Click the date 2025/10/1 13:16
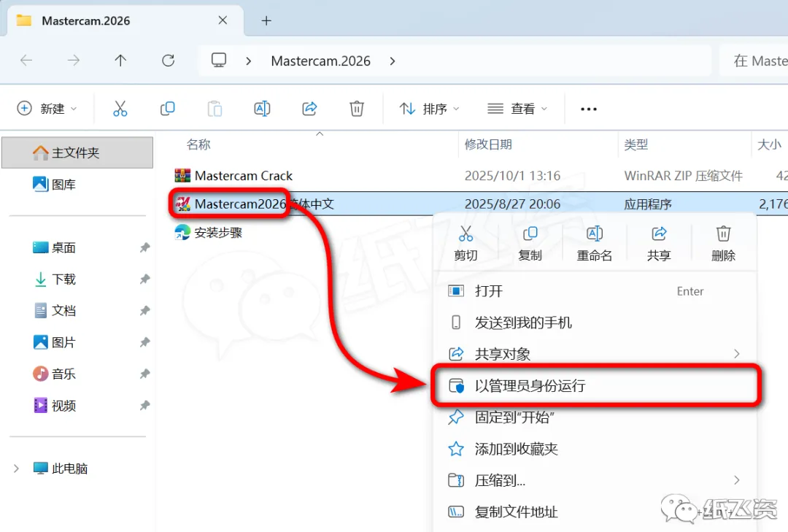The image size is (788, 532). 512,175
